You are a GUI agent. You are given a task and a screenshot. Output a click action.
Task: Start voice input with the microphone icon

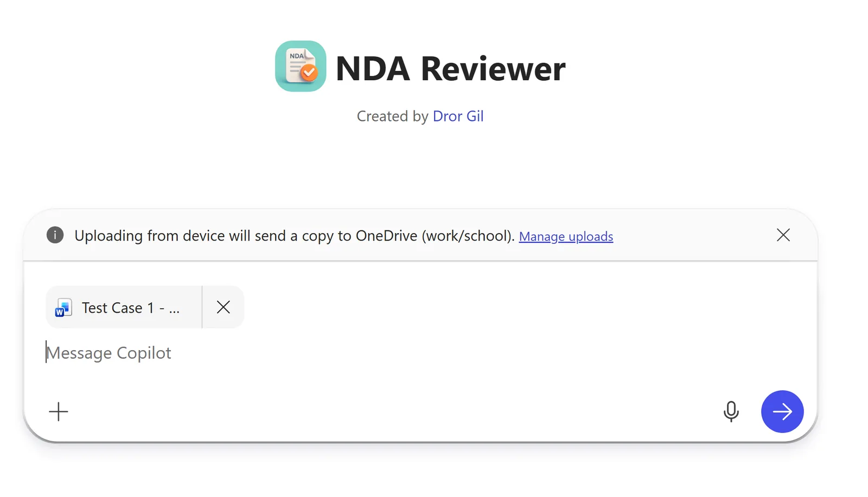click(731, 411)
